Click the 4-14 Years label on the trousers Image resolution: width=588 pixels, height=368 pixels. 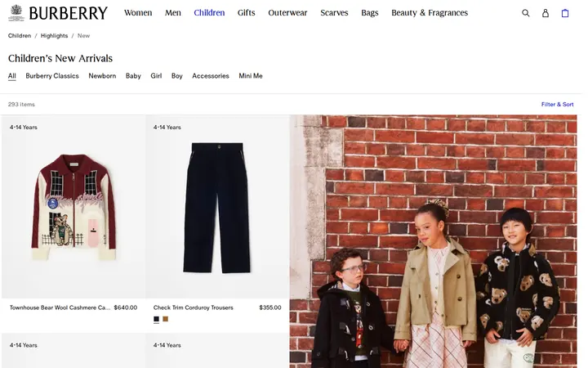[167, 128]
